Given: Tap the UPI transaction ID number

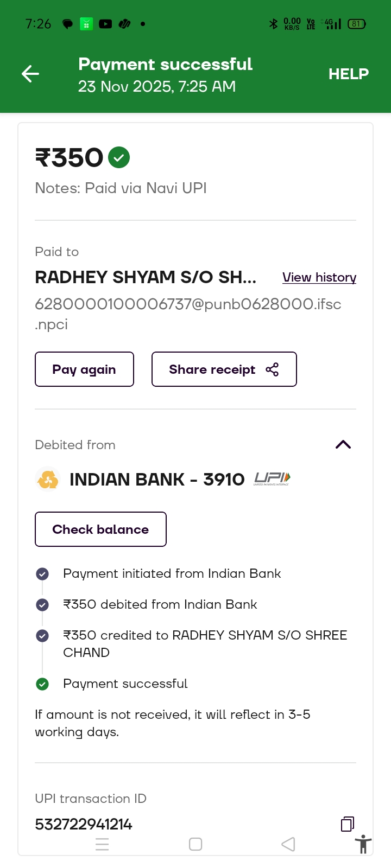Looking at the screenshot, I should click(x=84, y=825).
